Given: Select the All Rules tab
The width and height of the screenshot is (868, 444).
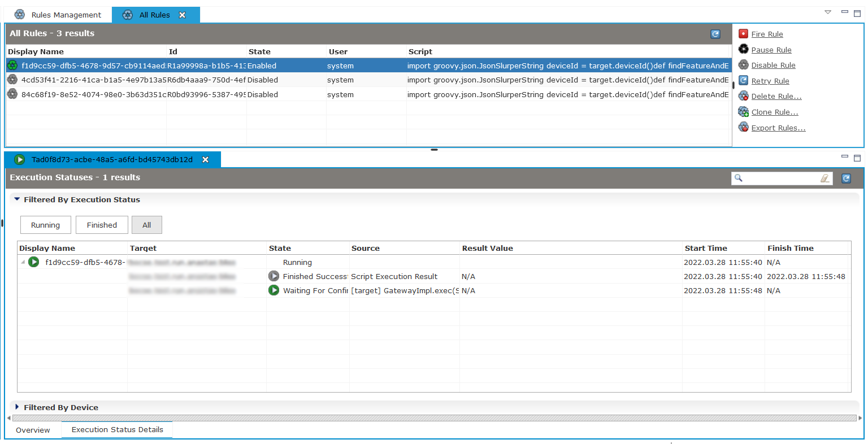Looking at the screenshot, I should pyautogui.click(x=154, y=15).
